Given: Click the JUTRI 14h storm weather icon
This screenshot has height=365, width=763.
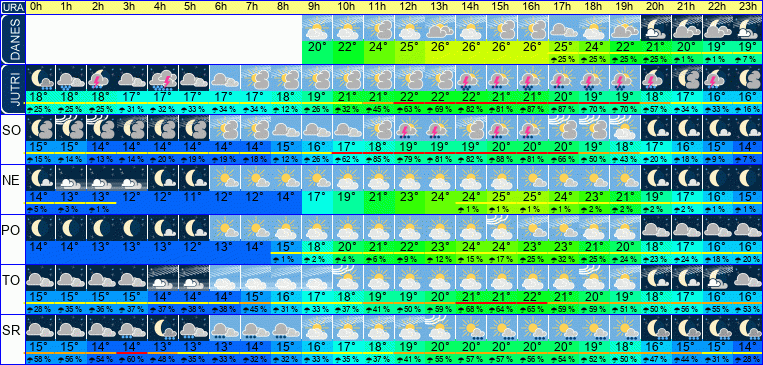Looking at the screenshot, I should (471, 77).
